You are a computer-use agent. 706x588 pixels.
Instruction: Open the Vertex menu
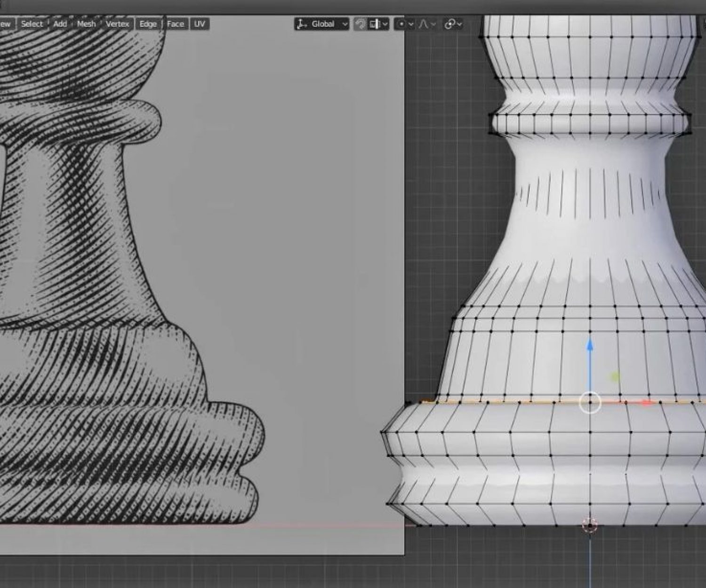tap(117, 24)
